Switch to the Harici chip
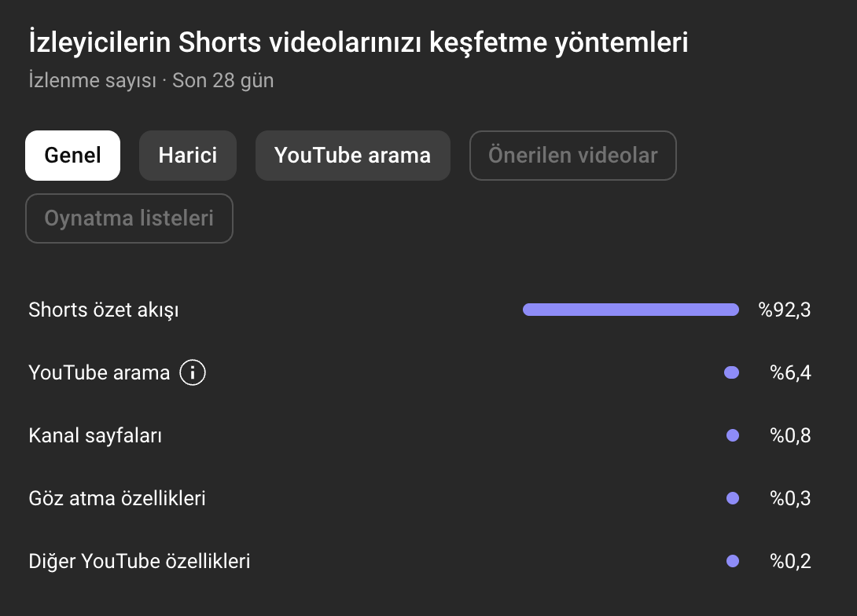 pos(188,156)
